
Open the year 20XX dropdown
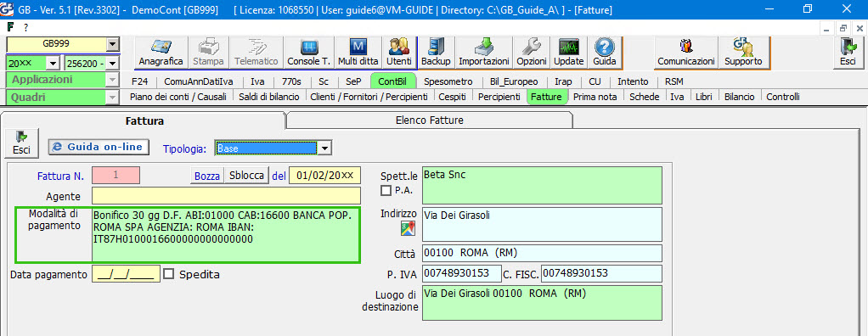[x=54, y=64]
